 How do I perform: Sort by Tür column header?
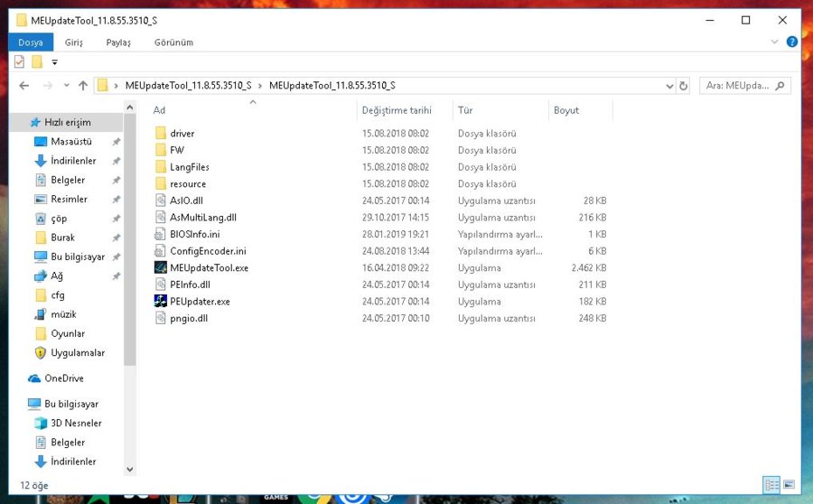[465, 110]
